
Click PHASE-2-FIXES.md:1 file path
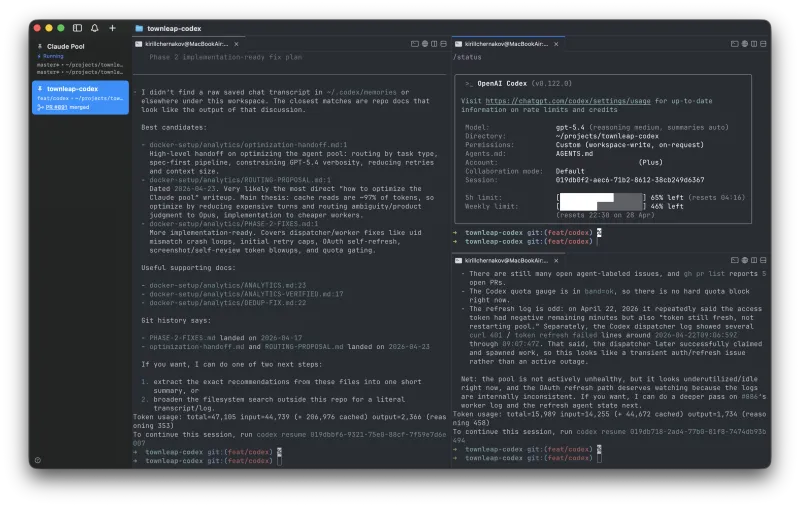(x=234, y=224)
